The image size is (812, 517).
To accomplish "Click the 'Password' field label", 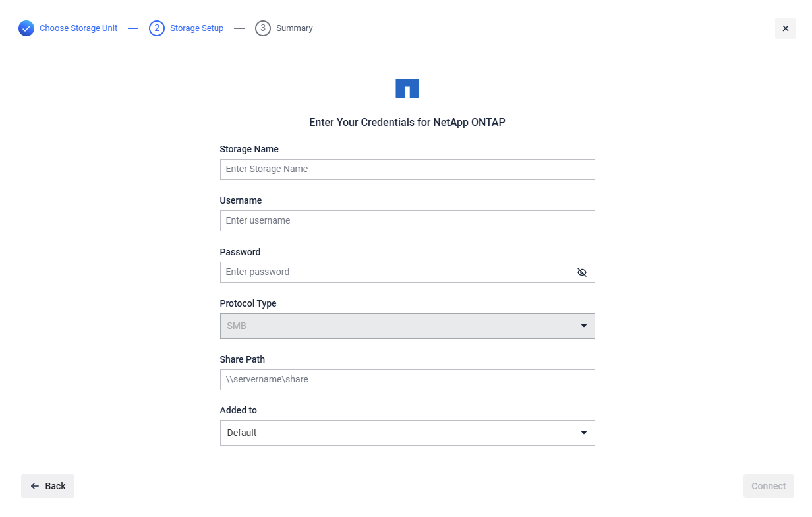I will pos(240,252).
